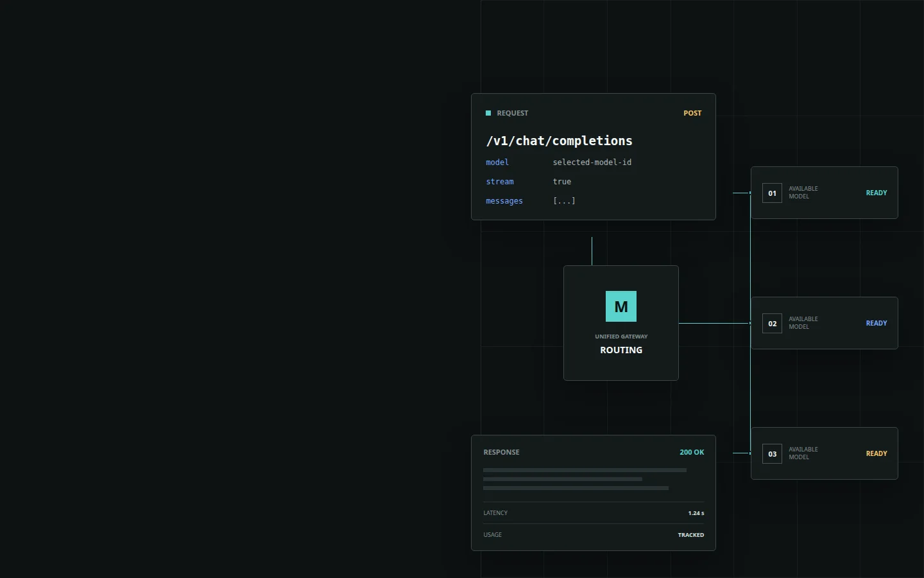Click AVAILABLE MODEL label in card 03
924x578 pixels.
point(803,453)
